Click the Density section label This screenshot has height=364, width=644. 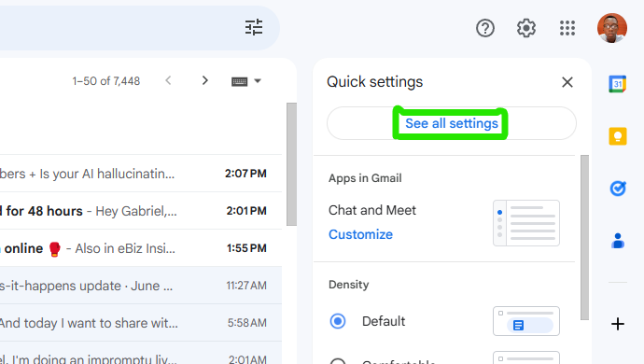349,285
